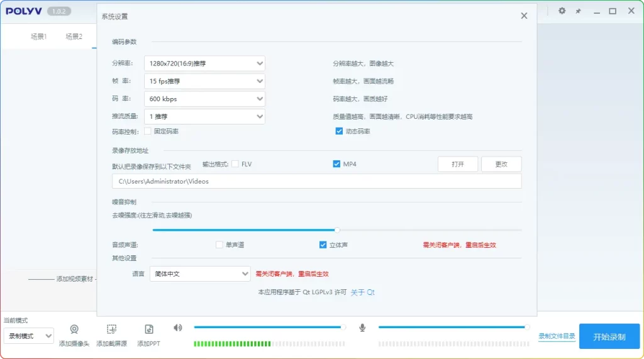This screenshot has width=644, height=359.
Task: Switch to the 场景2 tab
Action: pyautogui.click(x=74, y=36)
